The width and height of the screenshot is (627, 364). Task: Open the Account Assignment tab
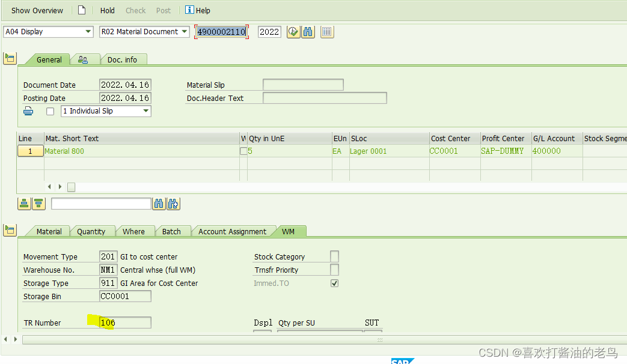pos(232,231)
